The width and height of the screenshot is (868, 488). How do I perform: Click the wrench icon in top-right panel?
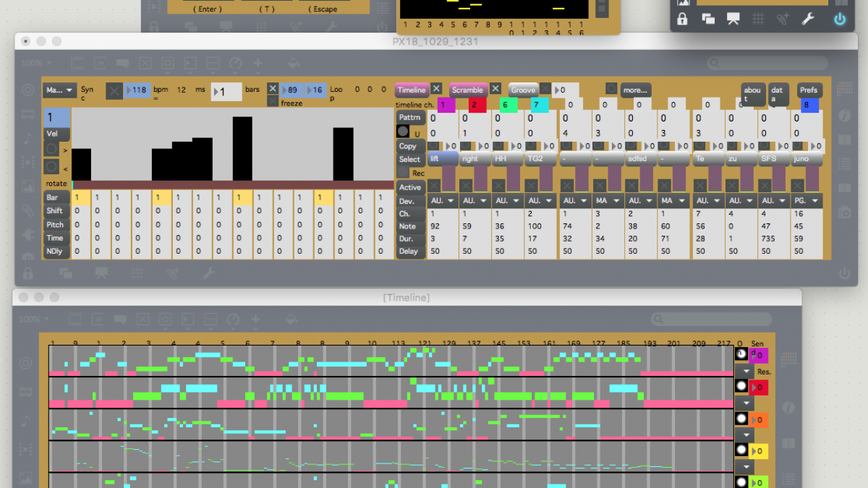click(807, 20)
